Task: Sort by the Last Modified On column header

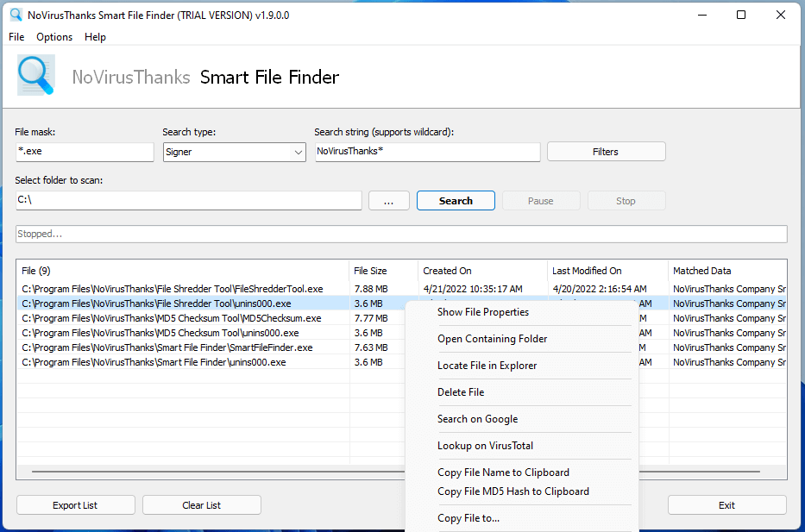Action: (608, 271)
